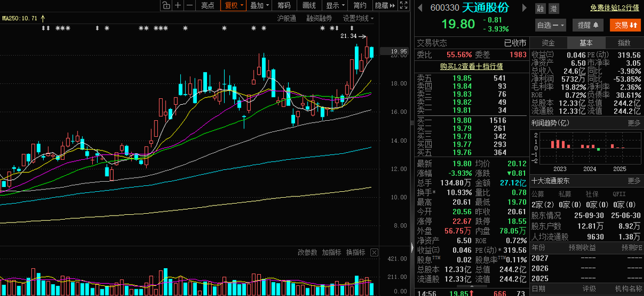644x296 pixels.
Task: Click the 改参数 button
Action: [307, 252]
